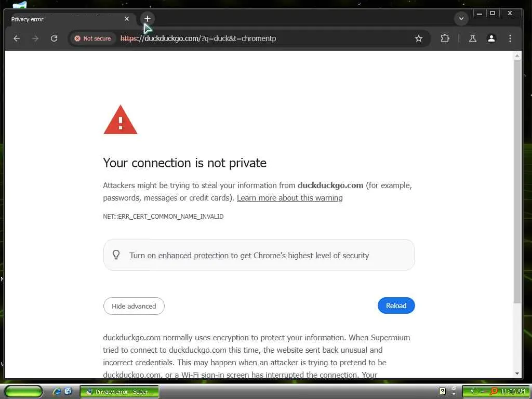Open Learn more about this warning link
The width and height of the screenshot is (532, 399).
(x=290, y=198)
